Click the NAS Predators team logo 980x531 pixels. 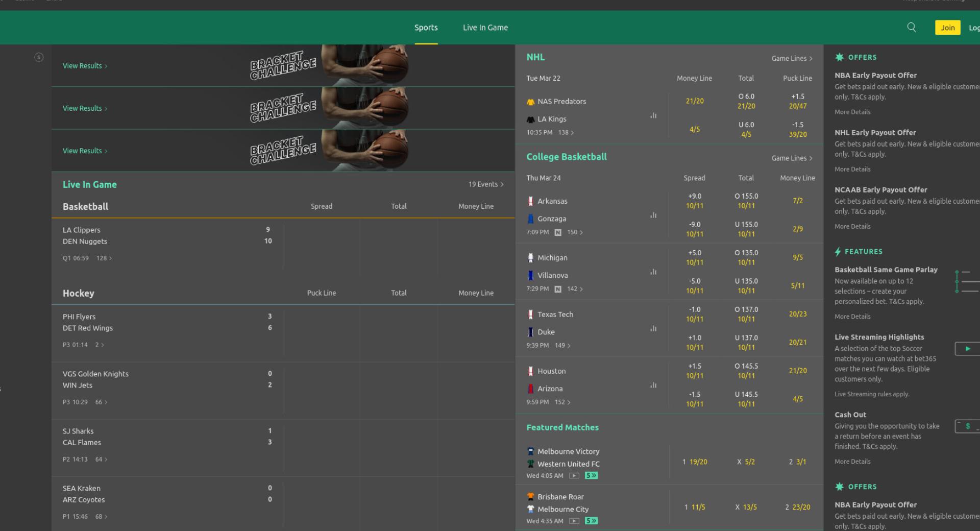pos(530,102)
